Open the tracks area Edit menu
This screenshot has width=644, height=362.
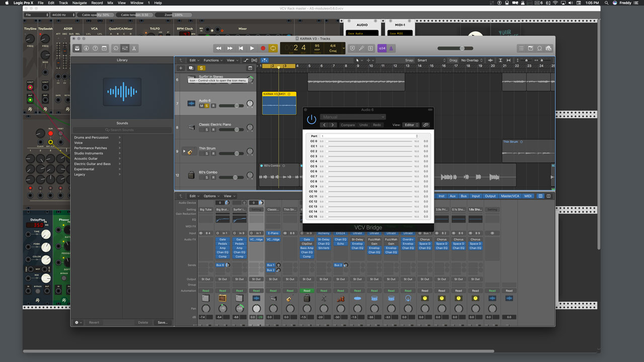(x=194, y=60)
